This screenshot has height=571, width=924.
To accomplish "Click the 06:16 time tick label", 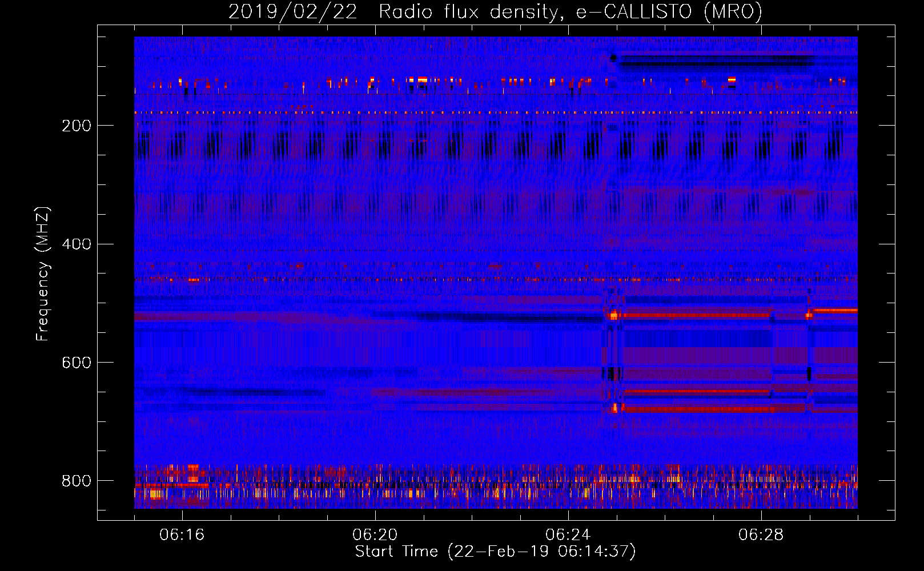I will tap(182, 535).
